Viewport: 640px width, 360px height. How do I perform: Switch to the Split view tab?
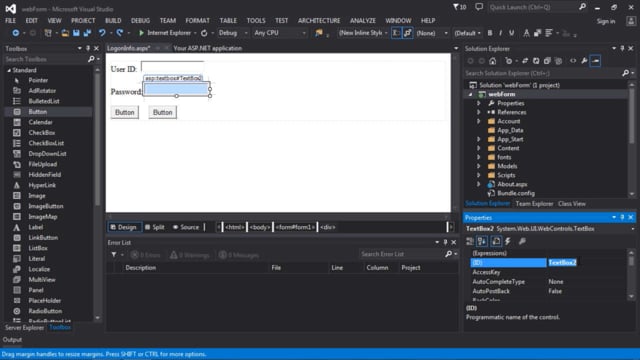coord(155,227)
